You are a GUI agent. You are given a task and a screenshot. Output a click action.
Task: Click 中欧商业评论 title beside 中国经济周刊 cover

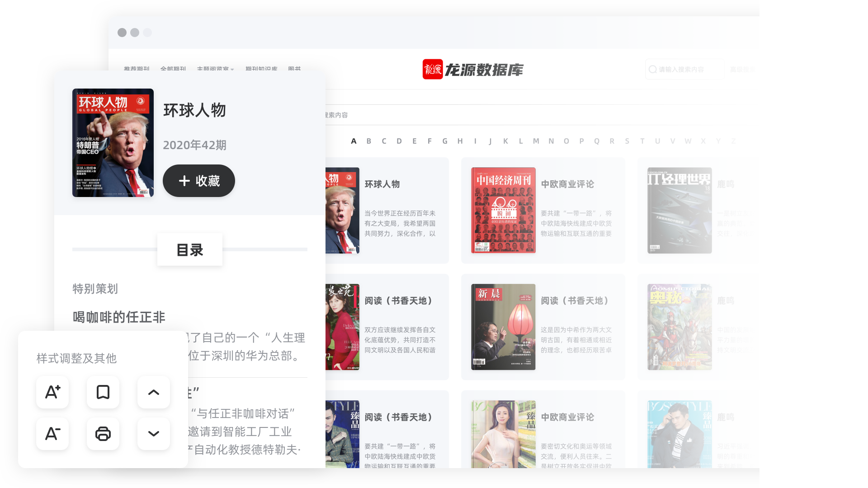(x=567, y=184)
